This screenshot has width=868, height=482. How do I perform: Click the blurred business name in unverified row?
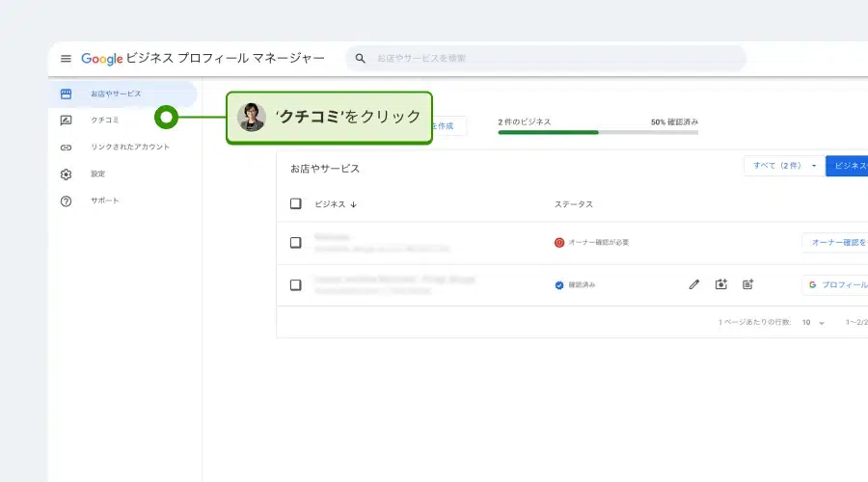click(332, 237)
